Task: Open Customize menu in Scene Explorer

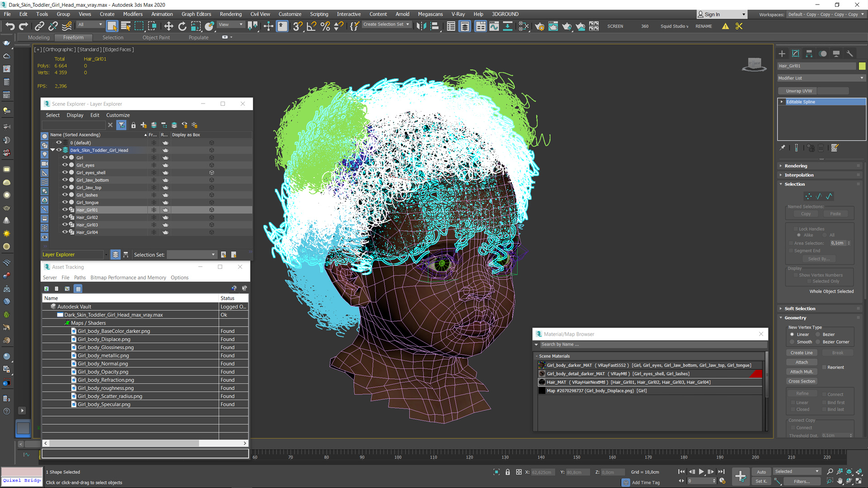Action: [118, 115]
